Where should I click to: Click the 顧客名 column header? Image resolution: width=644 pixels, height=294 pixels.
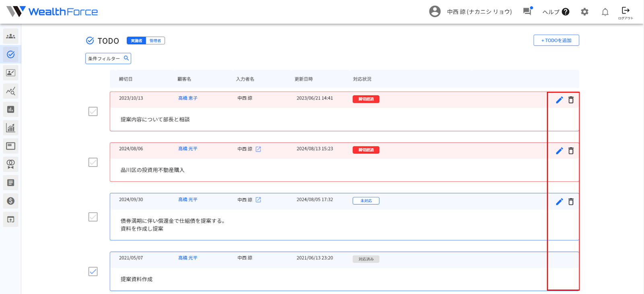coord(184,79)
